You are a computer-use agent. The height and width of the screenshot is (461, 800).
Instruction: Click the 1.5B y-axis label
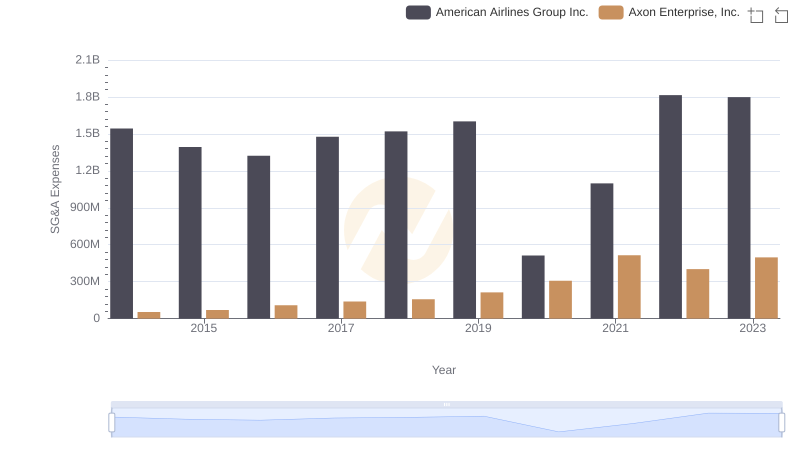[88, 133]
